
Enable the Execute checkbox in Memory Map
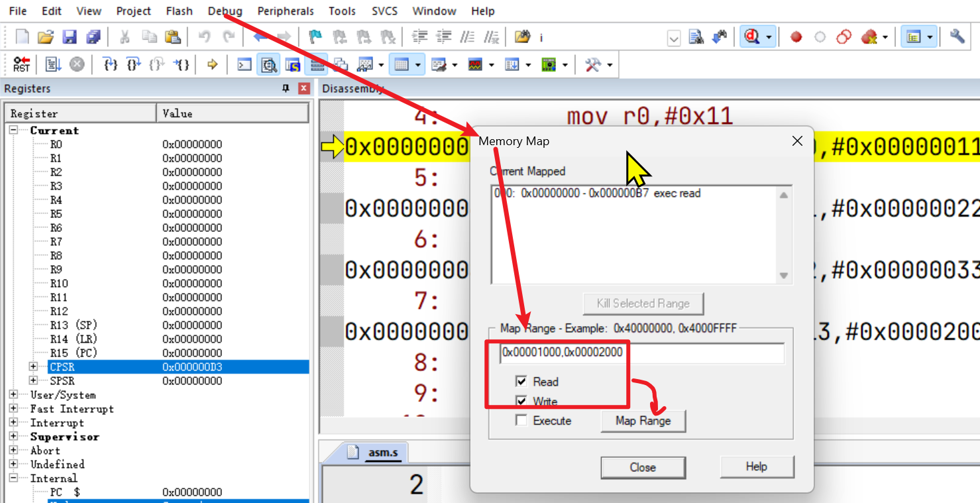(x=521, y=420)
